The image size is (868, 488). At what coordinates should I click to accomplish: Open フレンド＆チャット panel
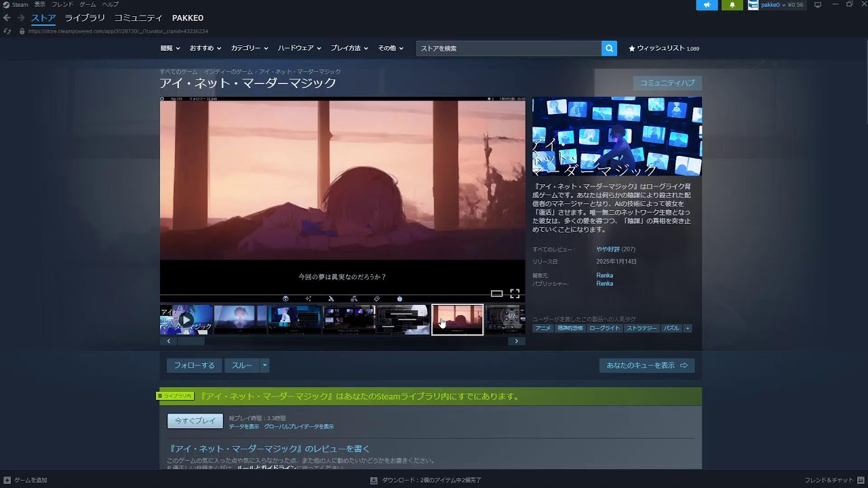(833, 480)
